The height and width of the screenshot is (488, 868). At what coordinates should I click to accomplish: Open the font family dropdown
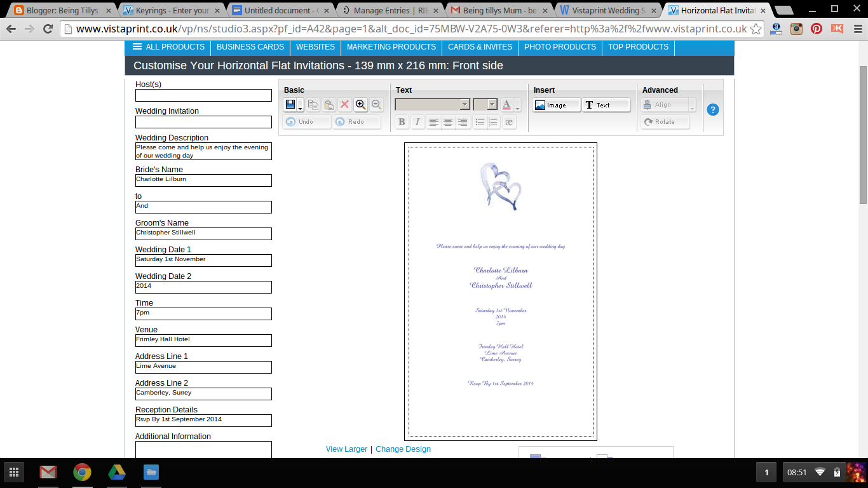(x=432, y=105)
